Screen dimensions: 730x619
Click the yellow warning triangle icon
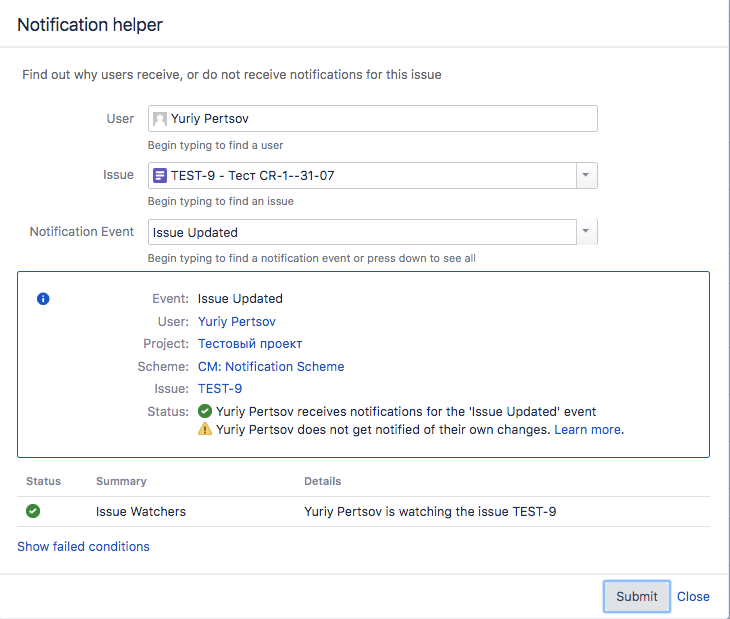tap(205, 429)
